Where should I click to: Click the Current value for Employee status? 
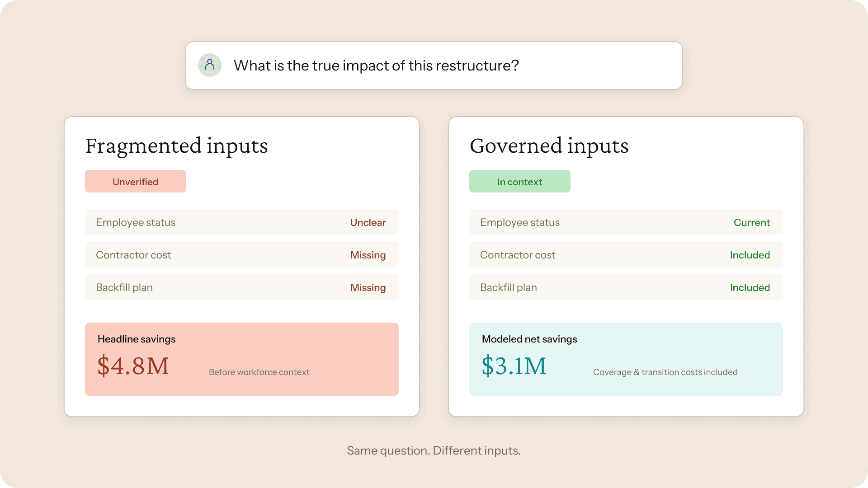(x=752, y=222)
